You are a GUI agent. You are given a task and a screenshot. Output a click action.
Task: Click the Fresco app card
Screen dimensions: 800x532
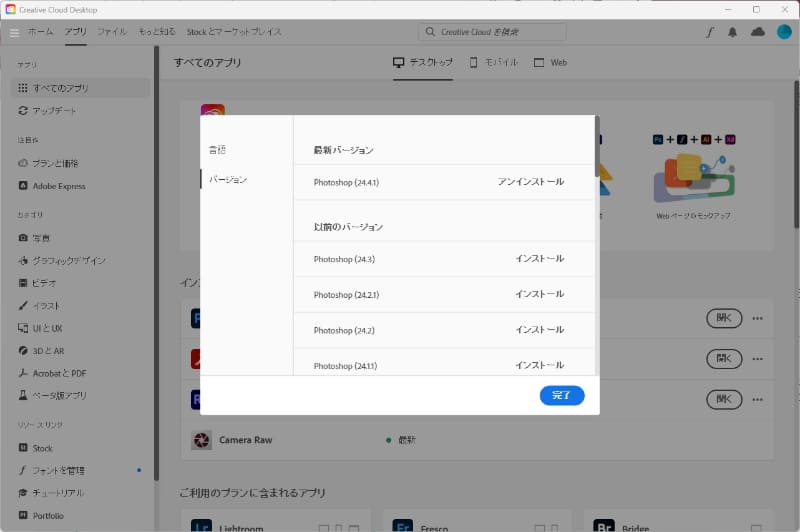click(x=477, y=521)
